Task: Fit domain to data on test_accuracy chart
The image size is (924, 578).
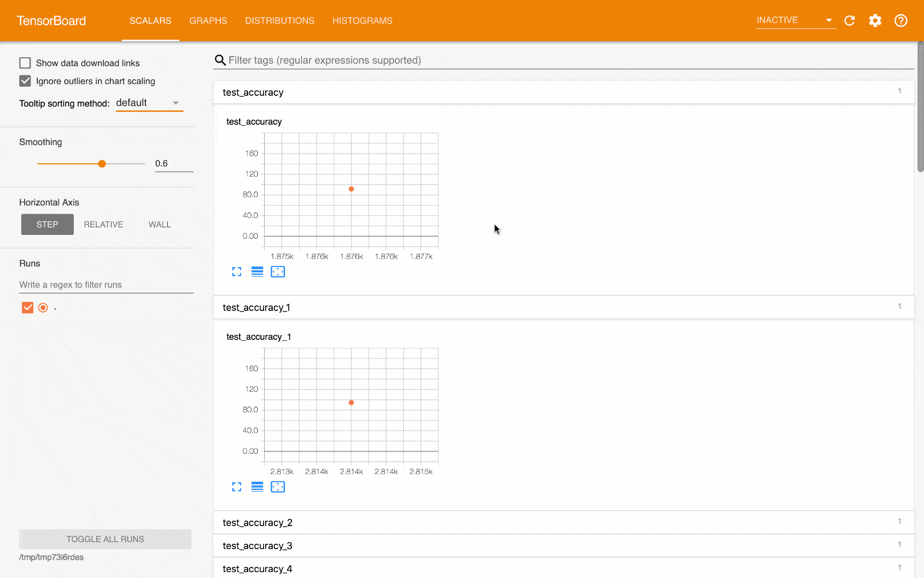Action: 278,272
